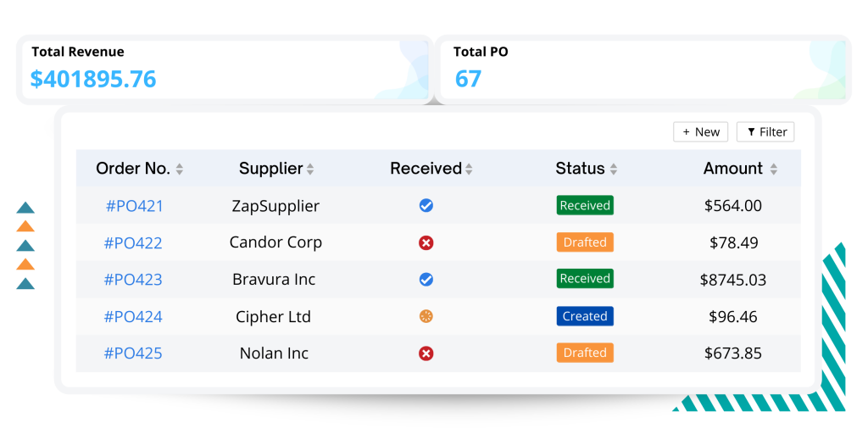Image resolution: width=868 pixels, height=434 pixels.
Task: Sort by Amount column arrows
Action: pos(773,170)
